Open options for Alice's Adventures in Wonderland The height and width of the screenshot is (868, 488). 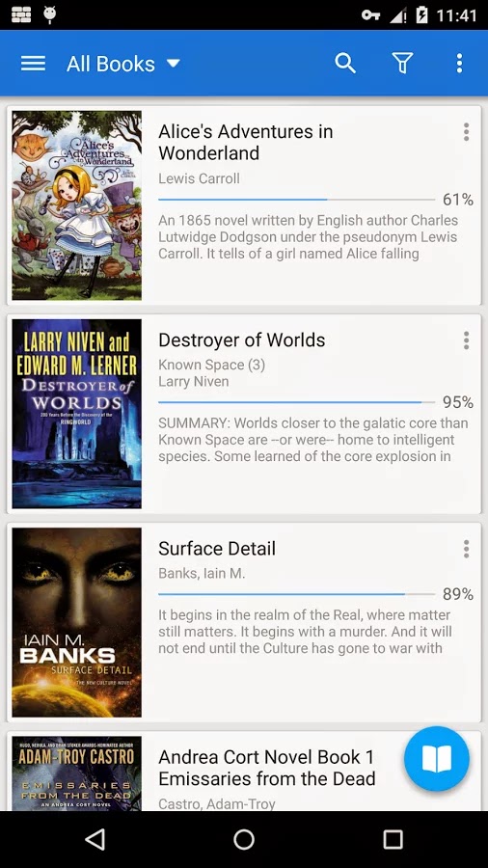tap(467, 132)
